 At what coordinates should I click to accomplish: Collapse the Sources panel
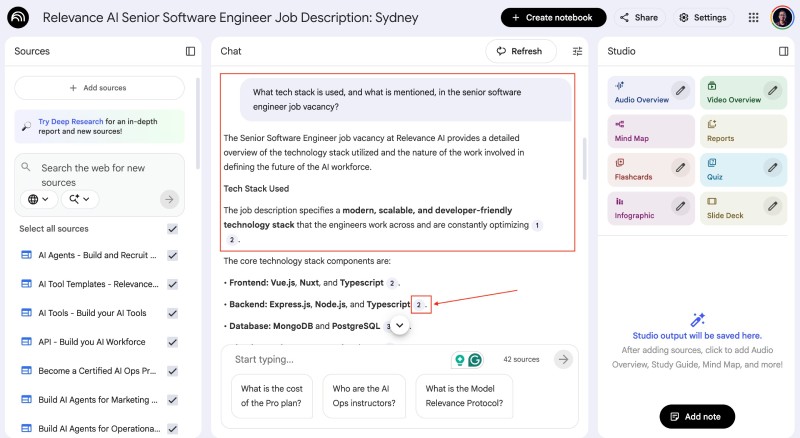point(190,51)
